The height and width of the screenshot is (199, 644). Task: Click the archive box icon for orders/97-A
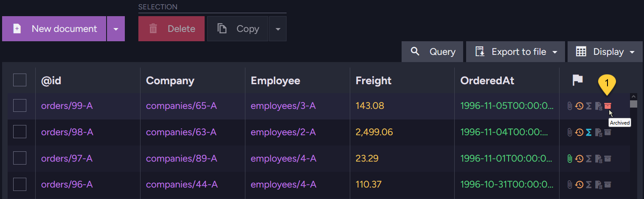pyautogui.click(x=608, y=159)
